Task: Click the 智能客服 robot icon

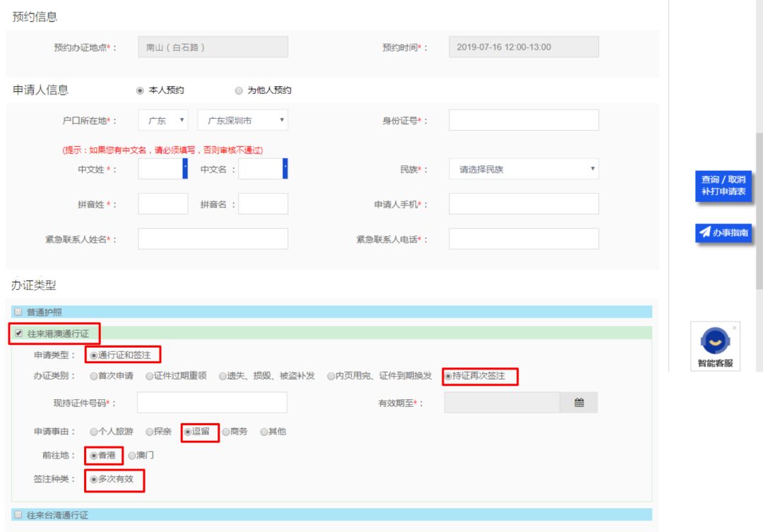Action: click(715, 341)
